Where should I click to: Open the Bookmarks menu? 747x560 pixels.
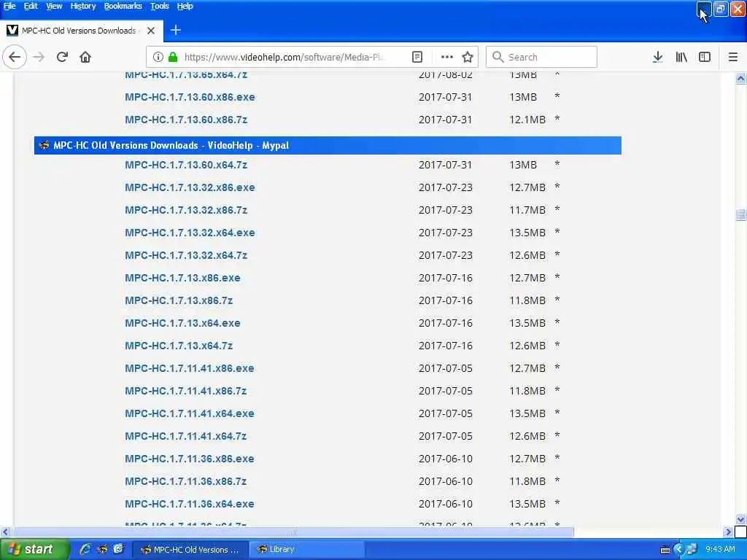coord(123,6)
